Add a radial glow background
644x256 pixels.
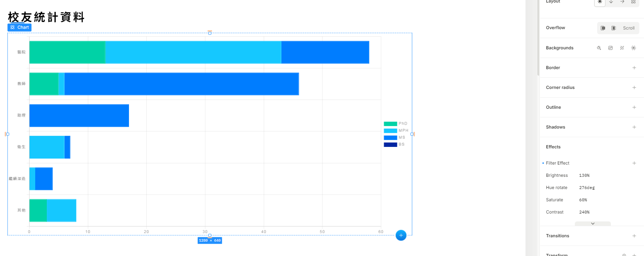pos(634,48)
